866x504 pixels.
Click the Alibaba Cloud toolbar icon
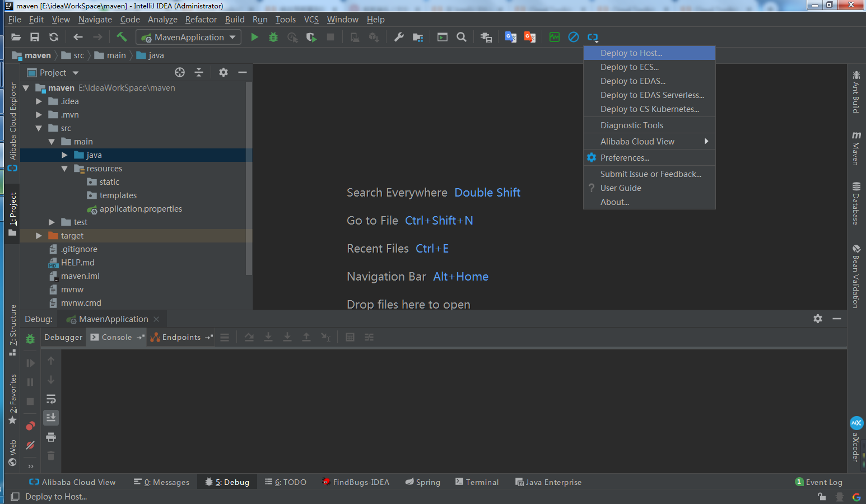coord(593,37)
